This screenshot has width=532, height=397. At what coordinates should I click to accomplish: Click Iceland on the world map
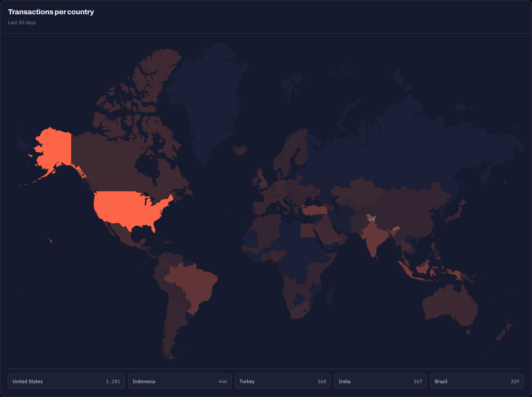click(x=239, y=150)
